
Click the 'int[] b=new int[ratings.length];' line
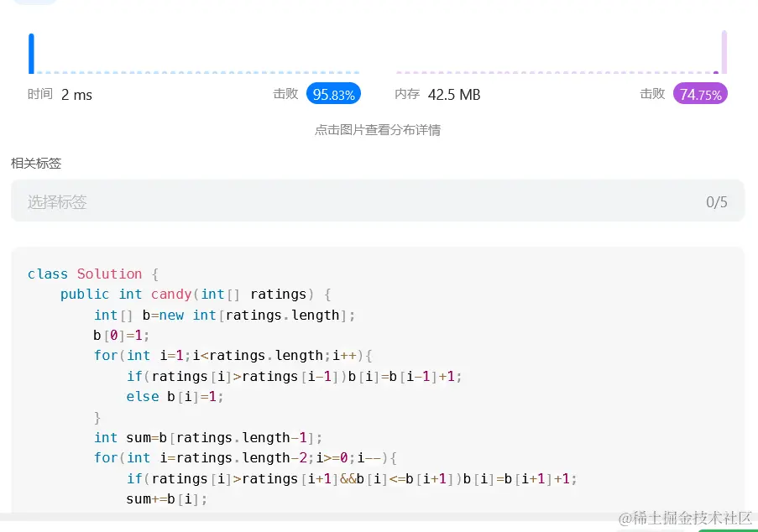(224, 315)
